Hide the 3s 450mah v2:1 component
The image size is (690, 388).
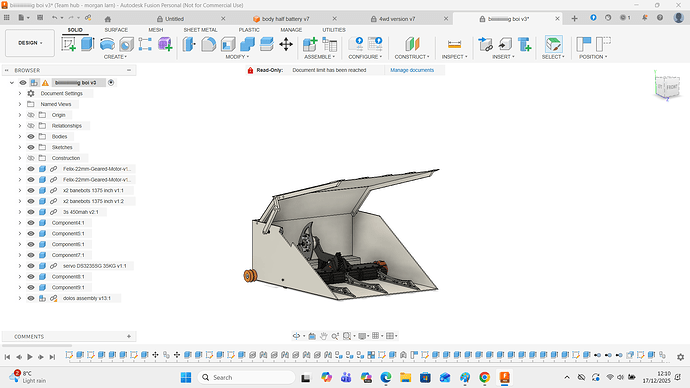[31, 212]
